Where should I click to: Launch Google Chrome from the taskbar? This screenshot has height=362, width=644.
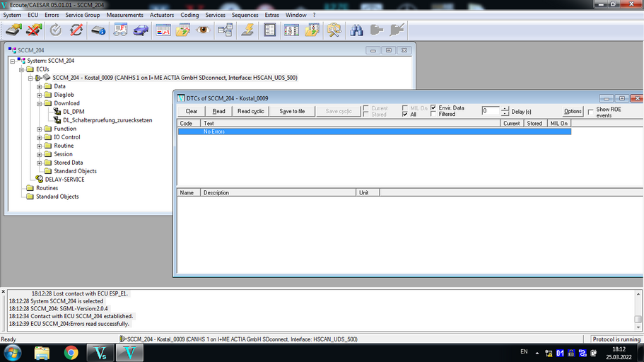[x=71, y=353]
